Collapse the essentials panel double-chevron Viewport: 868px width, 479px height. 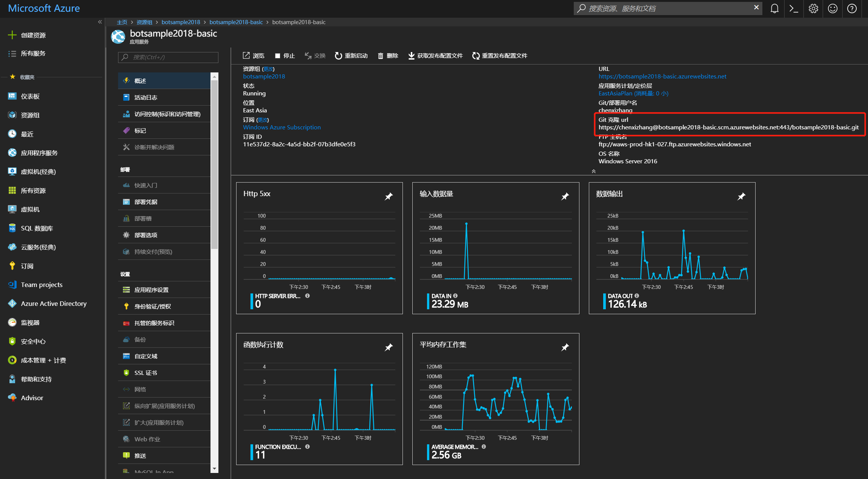tap(594, 171)
